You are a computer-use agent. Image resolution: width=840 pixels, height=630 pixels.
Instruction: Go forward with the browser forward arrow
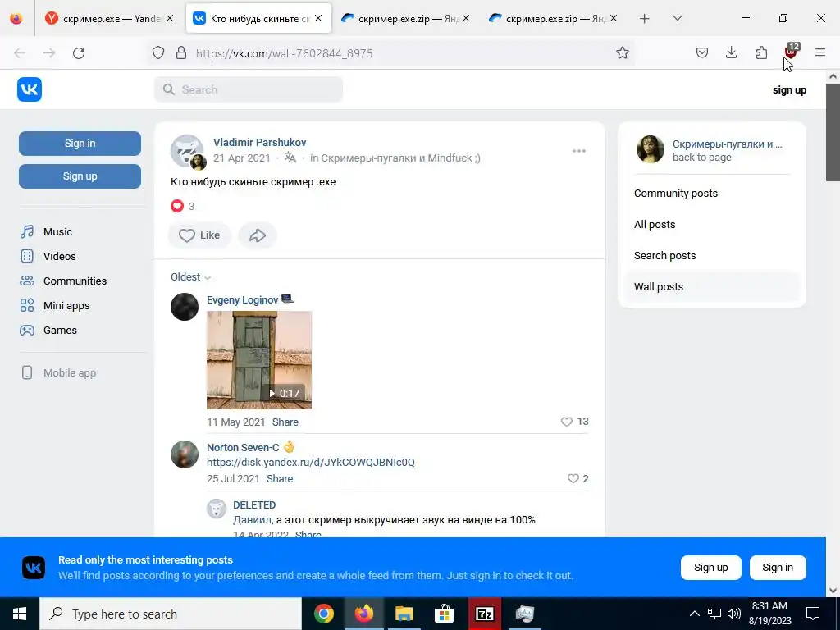[49, 53]
